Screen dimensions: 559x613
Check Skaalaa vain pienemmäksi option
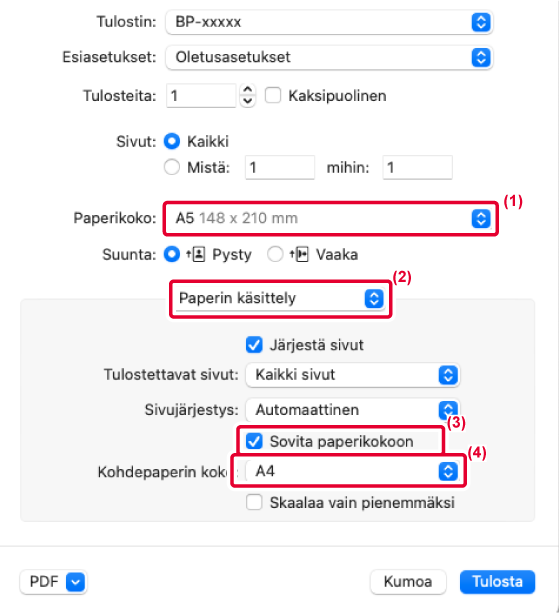pyautogui.click(x=254, y=502)
